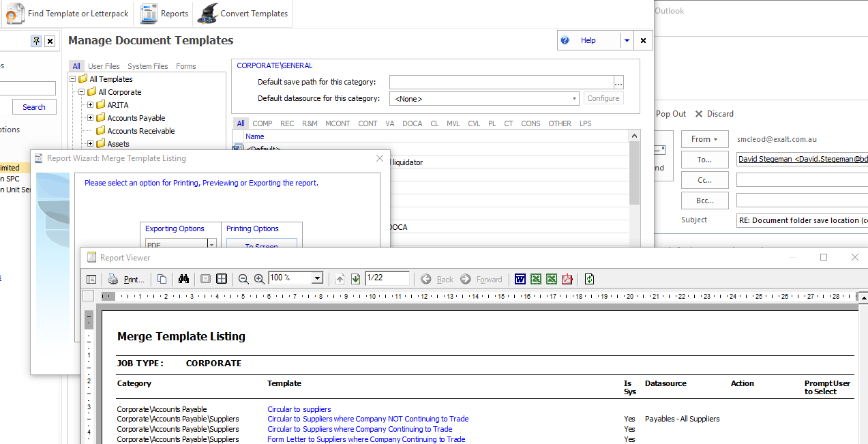Open Circular to suppliers template link
868x444 pixels.
(x=299, y=409)
